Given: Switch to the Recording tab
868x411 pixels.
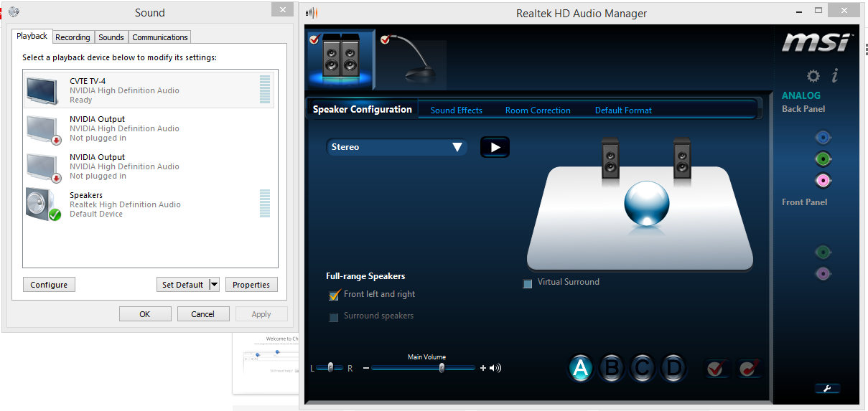Looking at the screenshot, I should [x=73, y=37].
